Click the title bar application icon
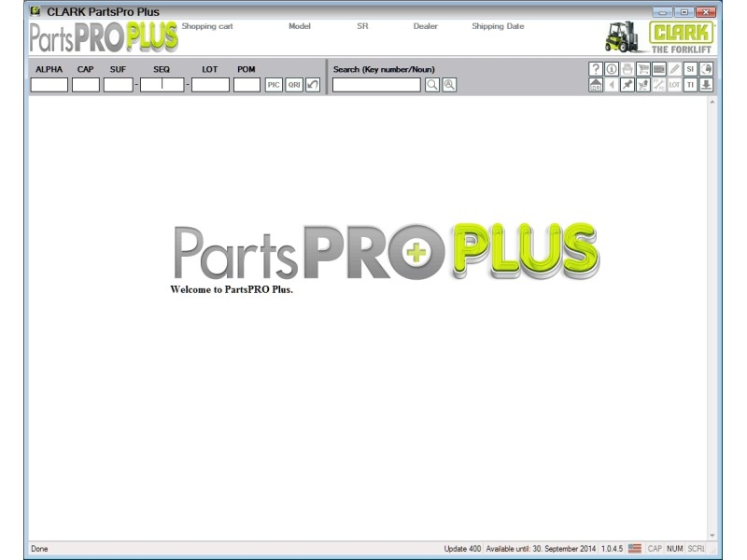Viewport: 747px width, 560px height. coord(35,10)
